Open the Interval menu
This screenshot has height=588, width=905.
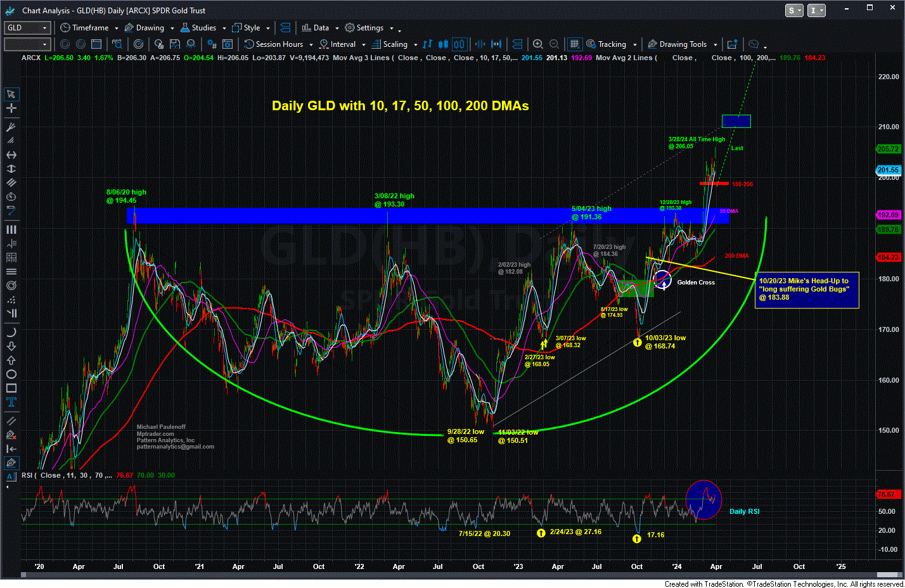click(337, 44)
